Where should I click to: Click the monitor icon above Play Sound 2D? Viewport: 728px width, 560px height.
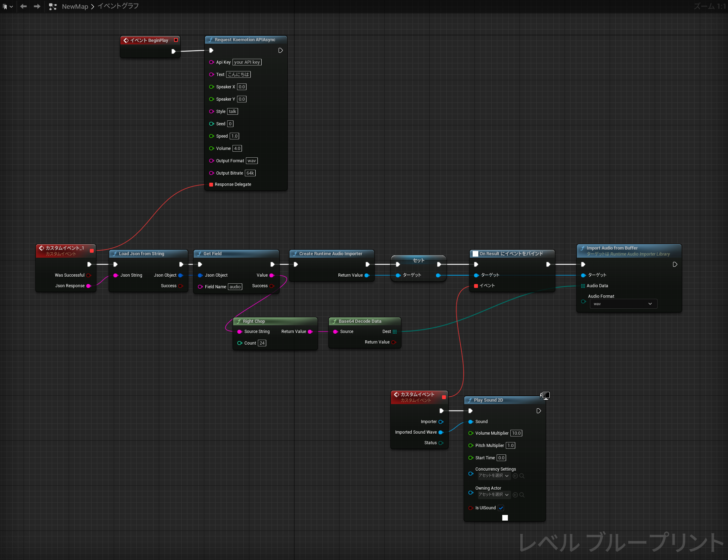(x=545, y=395)
